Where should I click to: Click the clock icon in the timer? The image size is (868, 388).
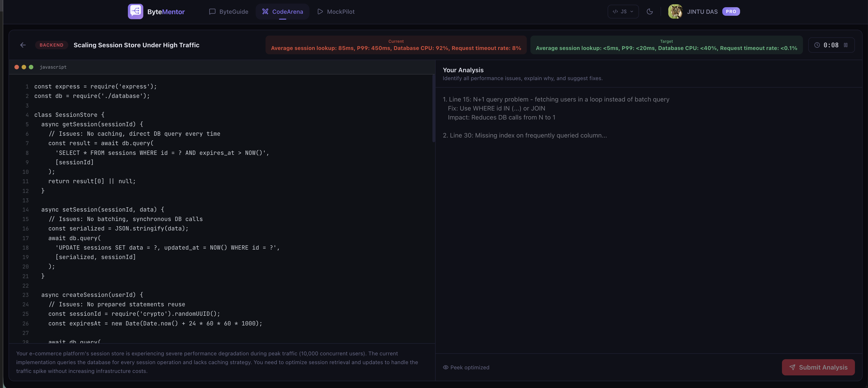817,45
